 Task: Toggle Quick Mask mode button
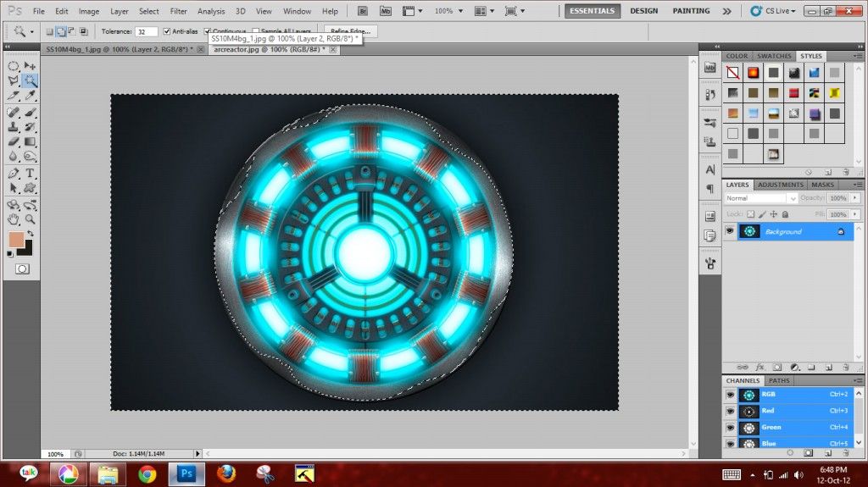coord(21,269)
